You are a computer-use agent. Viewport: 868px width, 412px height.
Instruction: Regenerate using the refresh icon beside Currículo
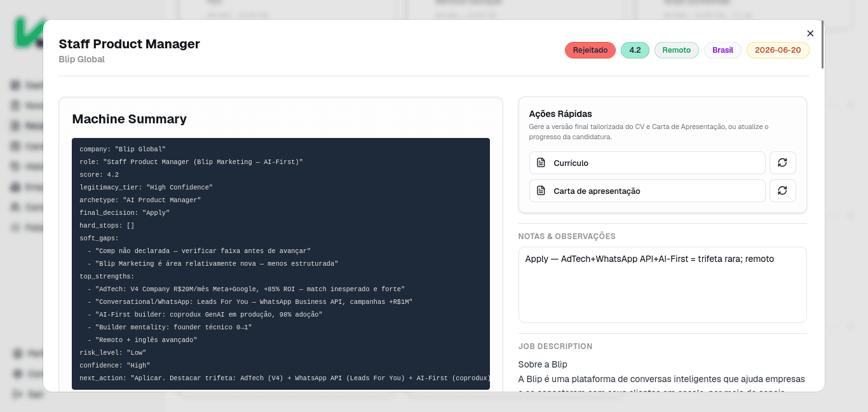[x=782, y=163]
